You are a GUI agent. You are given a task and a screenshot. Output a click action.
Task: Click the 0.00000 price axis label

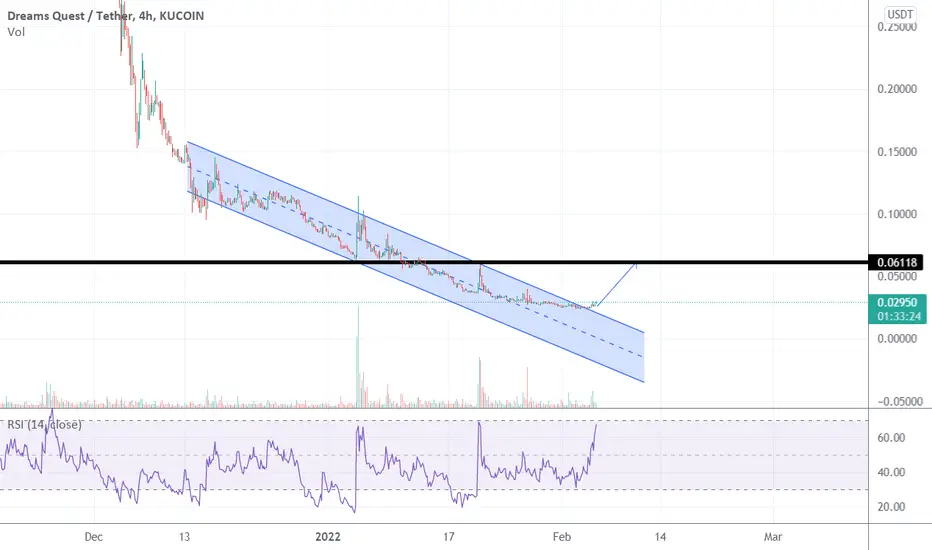coord(897,339)
